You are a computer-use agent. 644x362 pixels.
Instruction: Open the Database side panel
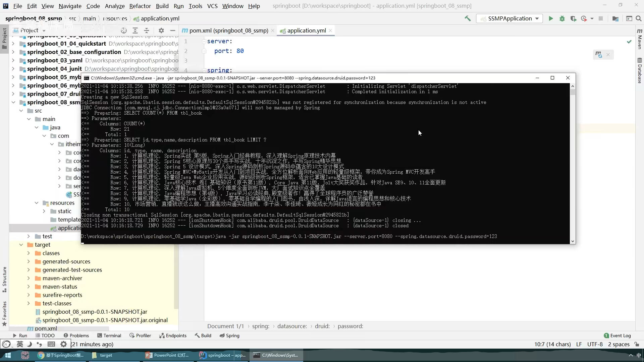(640, 70)
